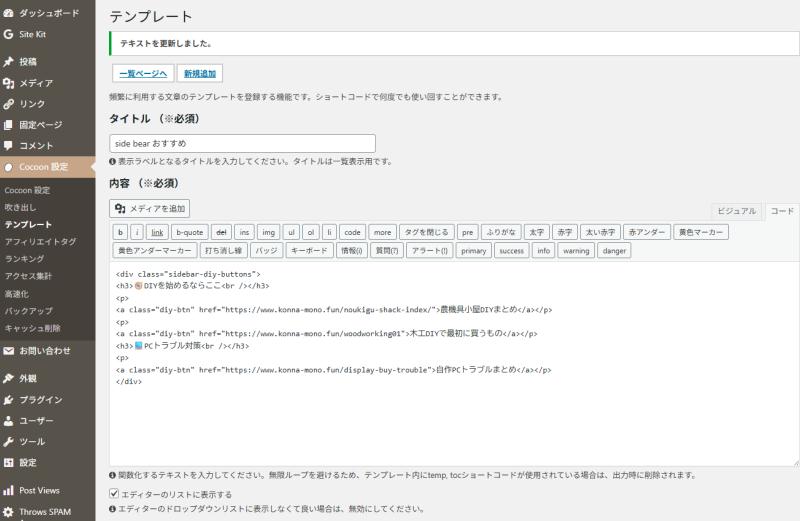Select ランキング in Cocoon submenu
The width and height of the screenshot is (800, 521).
[x=24, y=258]
